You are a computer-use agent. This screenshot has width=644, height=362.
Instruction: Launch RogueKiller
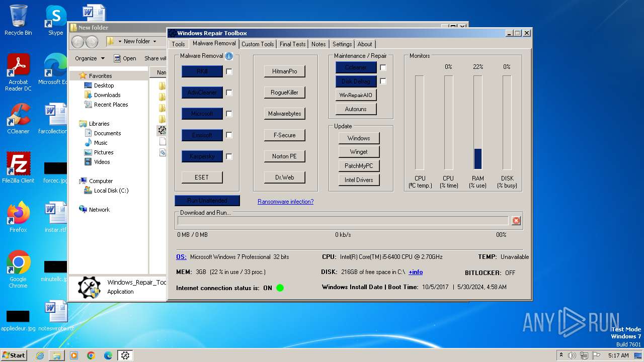pos(285,93)
